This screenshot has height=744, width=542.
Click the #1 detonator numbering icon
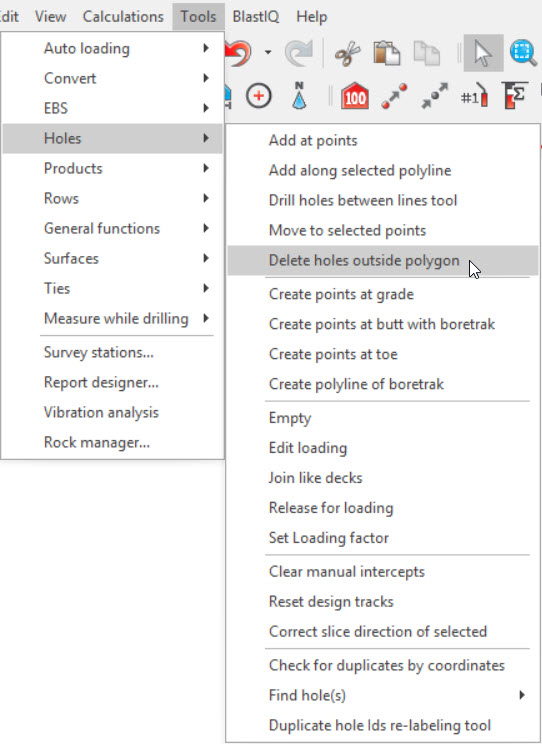pyautogui.click(x=475, y=96)
